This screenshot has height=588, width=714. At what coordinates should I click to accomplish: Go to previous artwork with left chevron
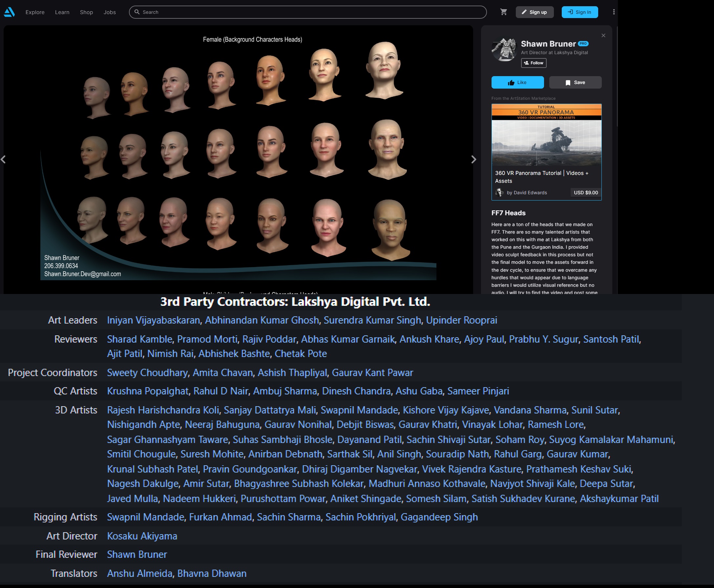coord(3,159)
